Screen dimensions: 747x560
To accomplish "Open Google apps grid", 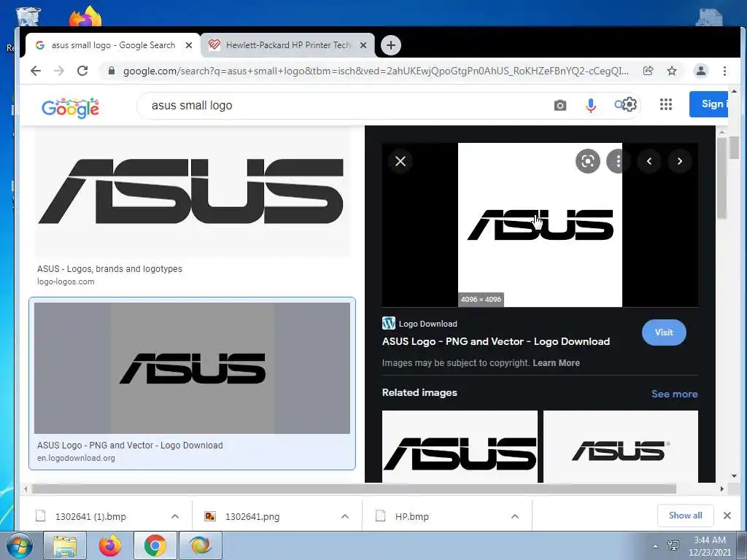I will point(666,104).
